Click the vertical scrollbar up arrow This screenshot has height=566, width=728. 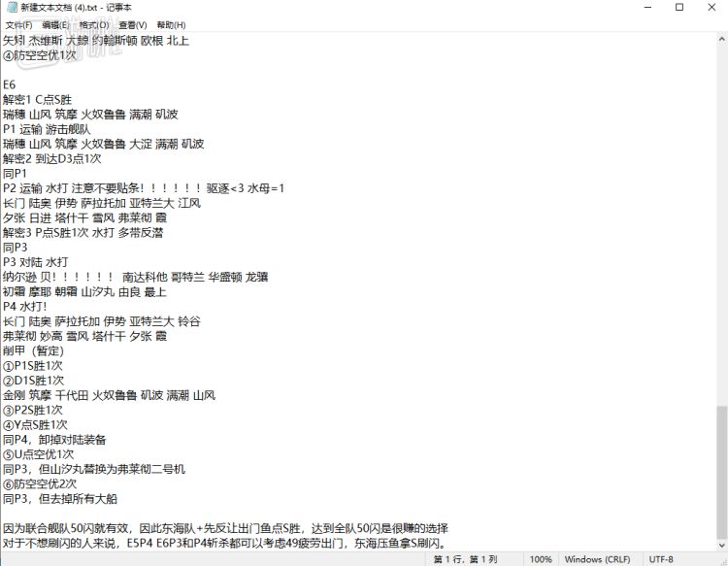pyautogui.click(x=722, y=40)
